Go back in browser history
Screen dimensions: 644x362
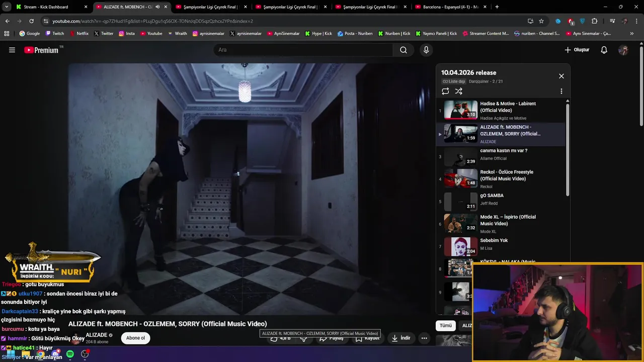[x=7, y=21]
